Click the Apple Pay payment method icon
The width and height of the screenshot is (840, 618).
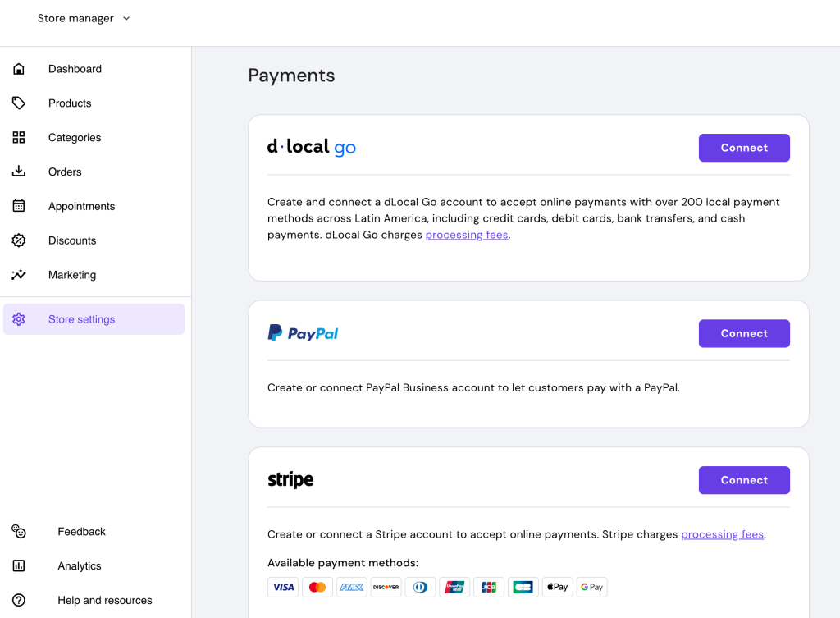pos(557,587)
